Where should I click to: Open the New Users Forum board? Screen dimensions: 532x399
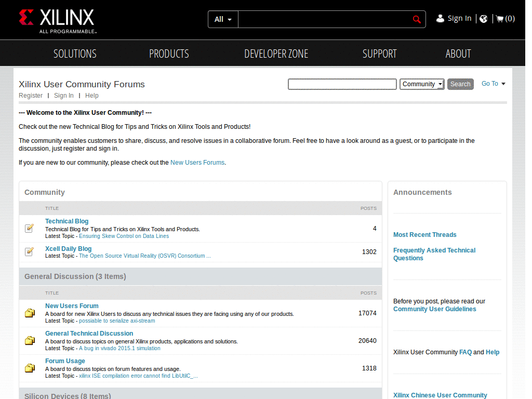[x=72, y=306]
